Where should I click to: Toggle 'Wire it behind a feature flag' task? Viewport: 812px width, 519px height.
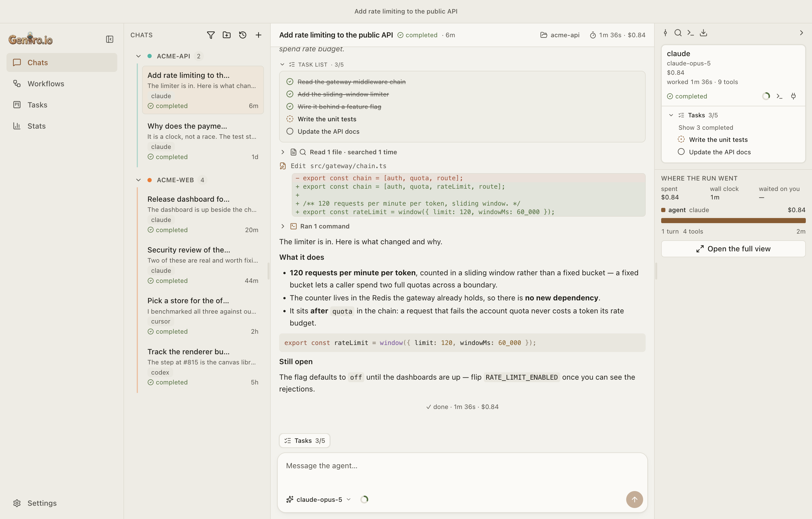coord(290,107)
